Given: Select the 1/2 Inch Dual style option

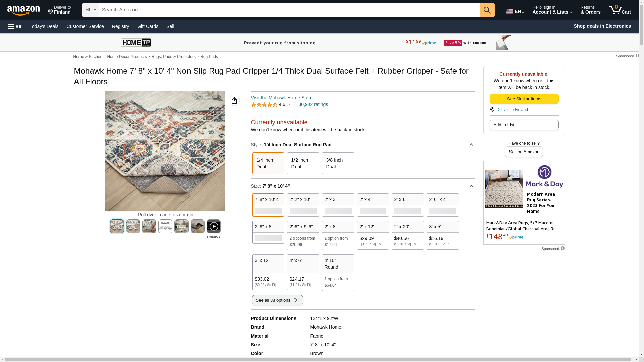Looking at the screenshot, I should tap(303, 163).
